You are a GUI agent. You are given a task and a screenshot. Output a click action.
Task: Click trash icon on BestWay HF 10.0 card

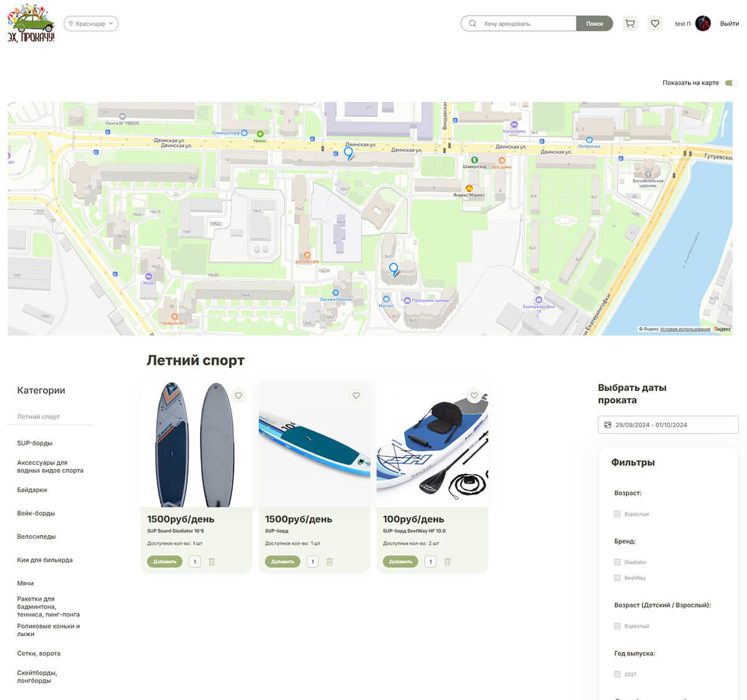[447, 562]
